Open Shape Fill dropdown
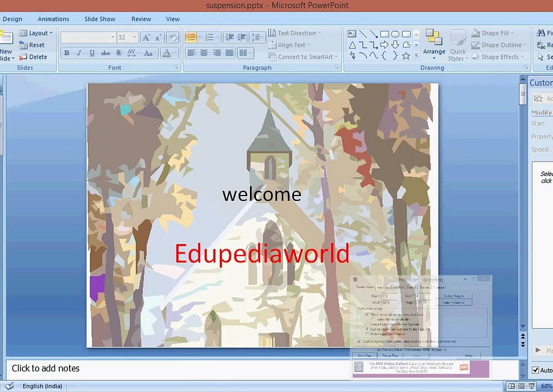Image resolution: width=553 pixels, height=392 pixels. click(x=493, y=33)
